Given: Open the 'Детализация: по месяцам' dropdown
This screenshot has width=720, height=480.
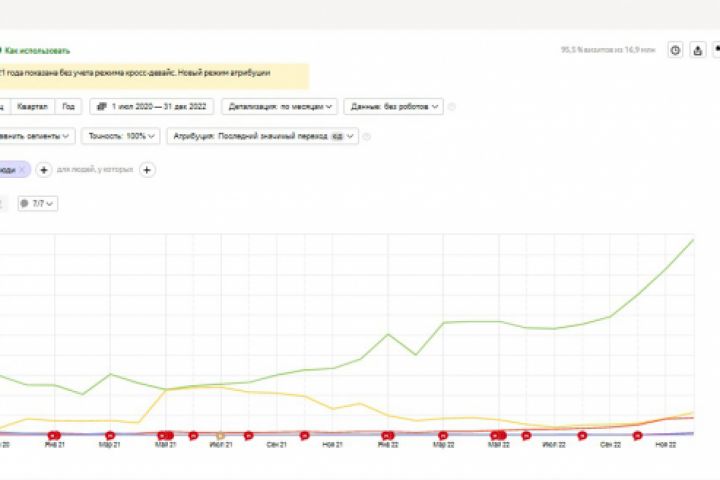Looking at the screenshot, I should (x=282, y=107).
